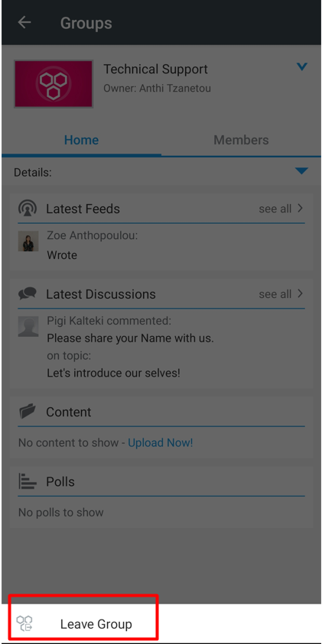Open the topic Let's introduce our selves!
Image resolution: width=322 pixels, height=644 pixels.
click(x=113, y=373)
